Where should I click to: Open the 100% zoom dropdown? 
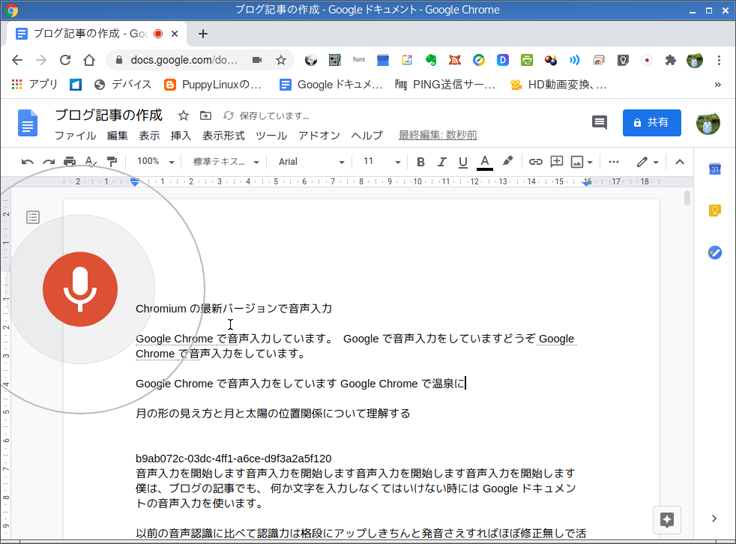155,161
